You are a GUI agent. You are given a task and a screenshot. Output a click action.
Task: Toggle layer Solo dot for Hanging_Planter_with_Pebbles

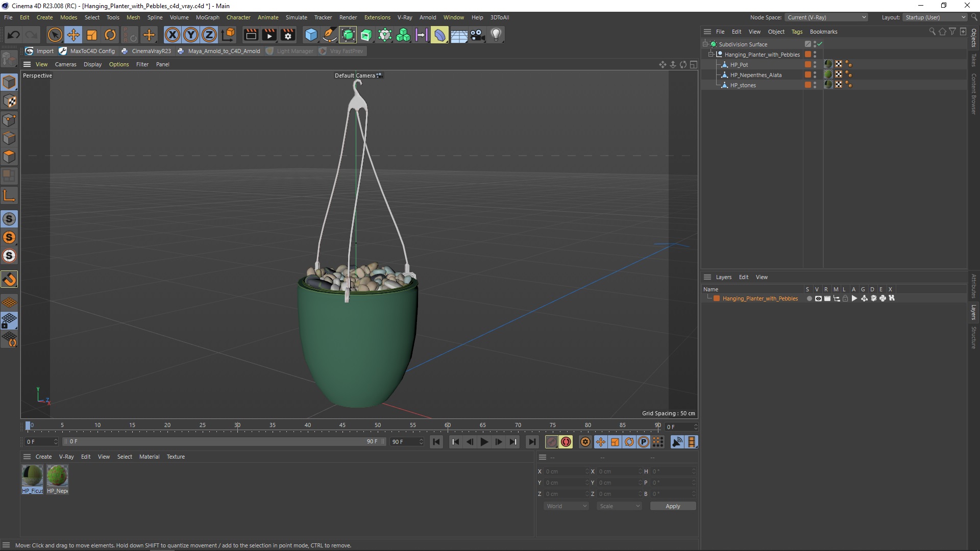(809, 298)
